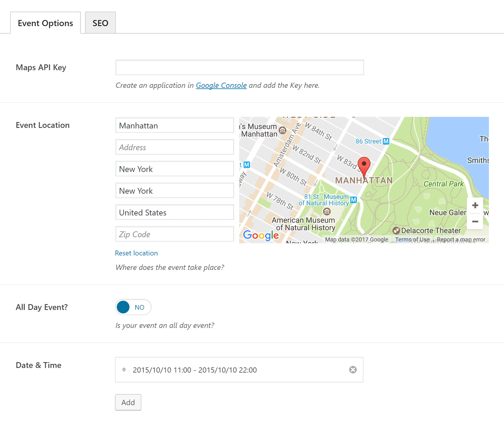Select the Event Options tab
The height and width of the screenshot is (421, 504).
click(45, 23)
